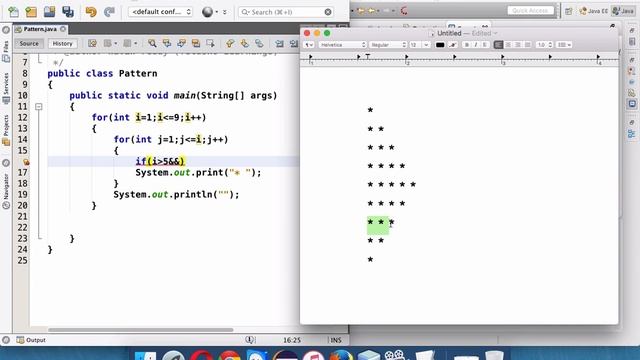The width and height of the screenshot is (640, 360).
Task: Jump to Next Bookmark icon
Action: click(244, 43)
